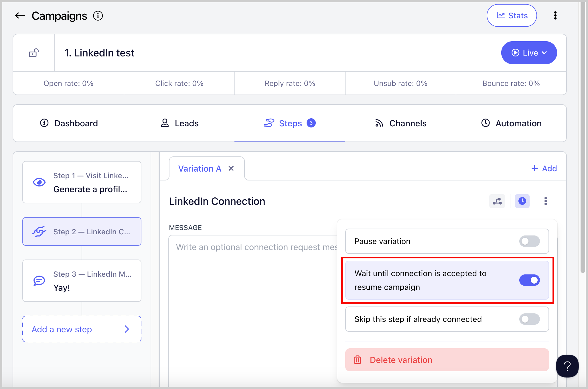Screen dimensions: 588x389
Task: Click the clock delay icon in LinkedIn Connection
Action: point(522,201)
